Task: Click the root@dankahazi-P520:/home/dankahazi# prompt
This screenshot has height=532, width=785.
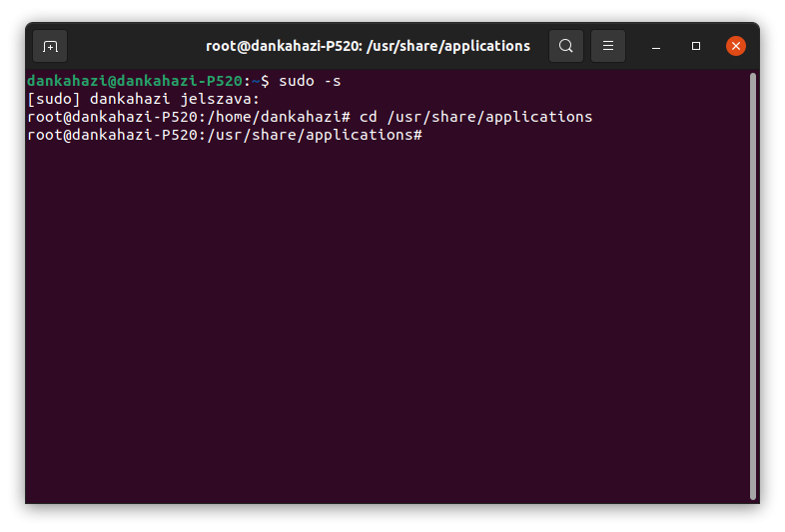Action: pos(189,117)
